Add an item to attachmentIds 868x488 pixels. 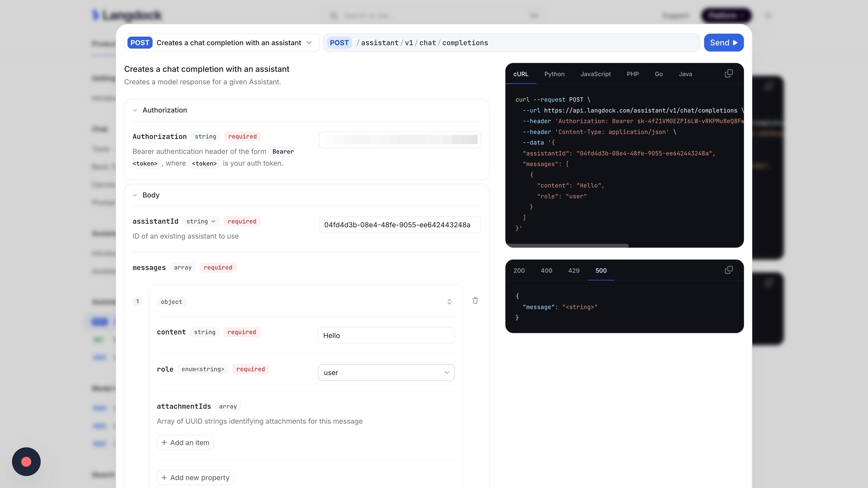click(185, 443)
